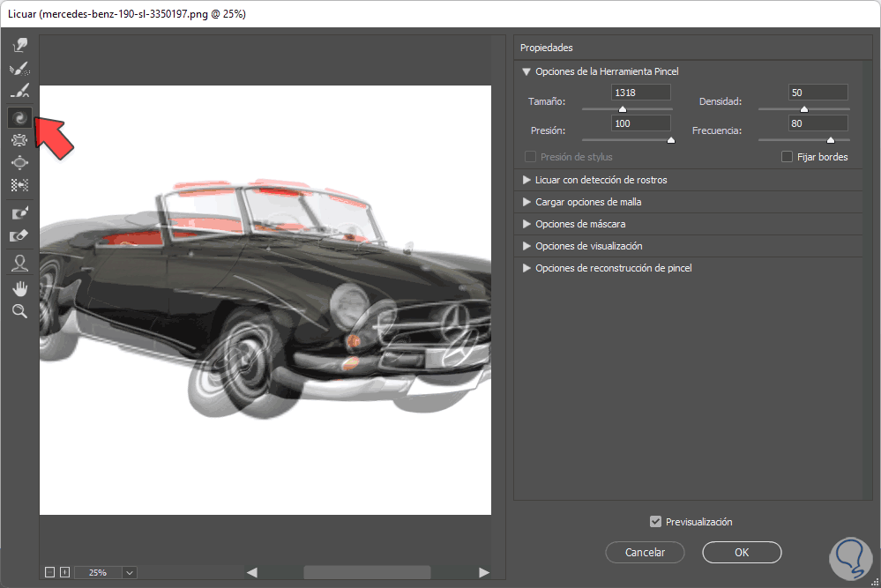Select the Push Left tool
Screen dimensions: 881x588
[19, 185]
